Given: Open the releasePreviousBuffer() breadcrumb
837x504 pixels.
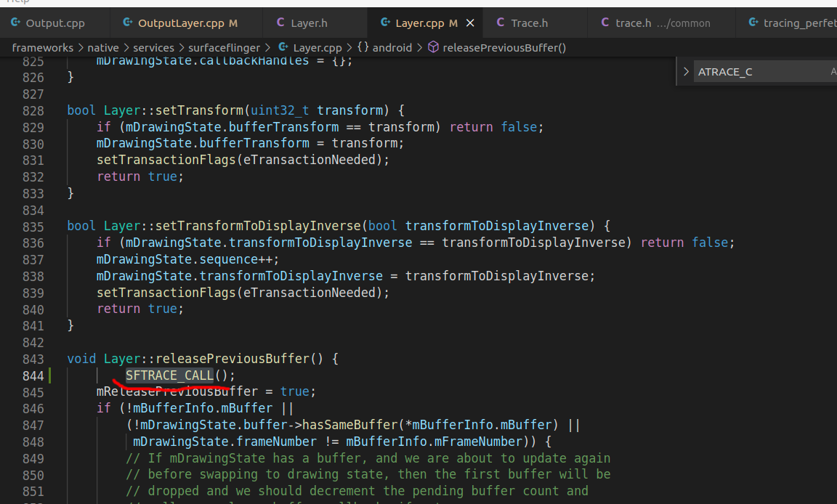Looking at the screenshot, I should [x=504, y=48].
